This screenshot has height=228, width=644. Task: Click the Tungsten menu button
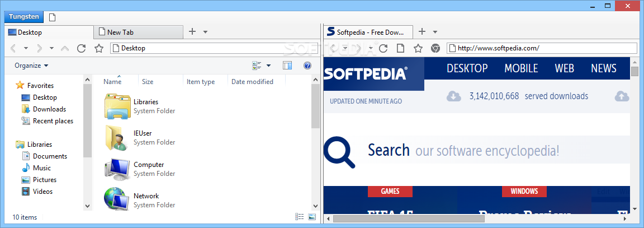pyautogui.click(x=23, y=17)
